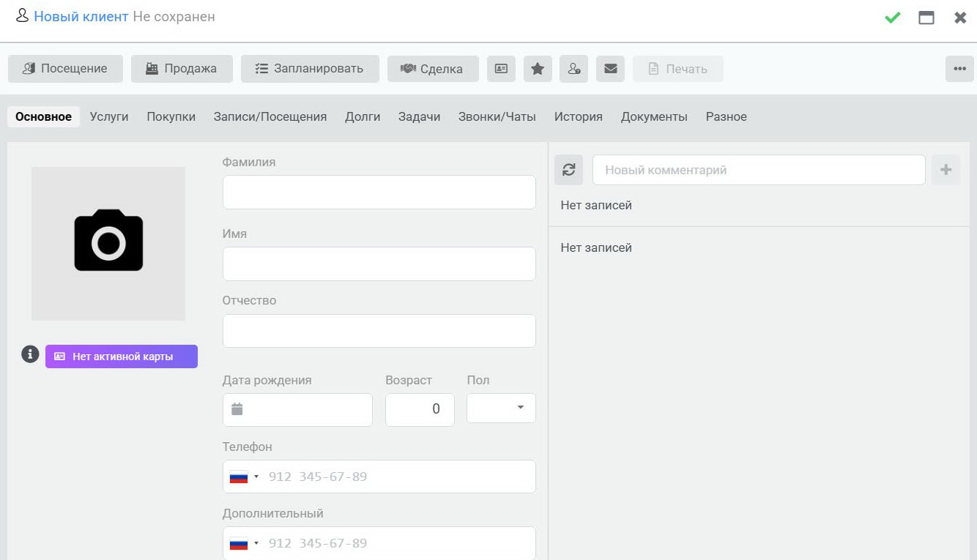Open the Записи/Посещения tab

[270, 116]
